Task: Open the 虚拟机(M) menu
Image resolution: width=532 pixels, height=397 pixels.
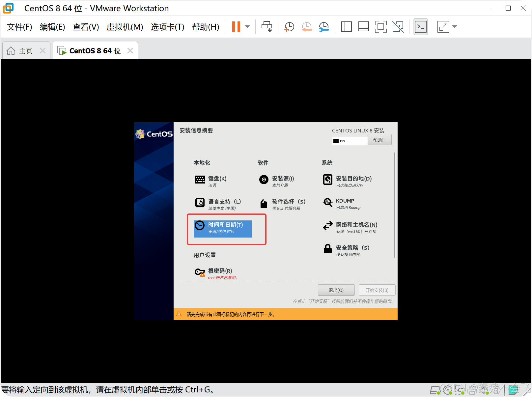Action: pyautogui.click(x=125, y=27)
